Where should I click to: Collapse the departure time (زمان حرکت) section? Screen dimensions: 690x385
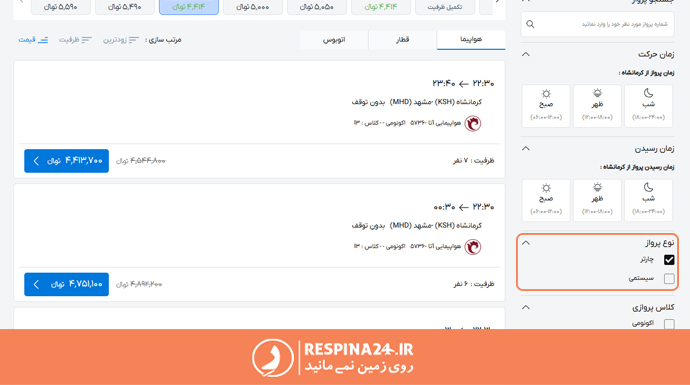coord(526,54)
